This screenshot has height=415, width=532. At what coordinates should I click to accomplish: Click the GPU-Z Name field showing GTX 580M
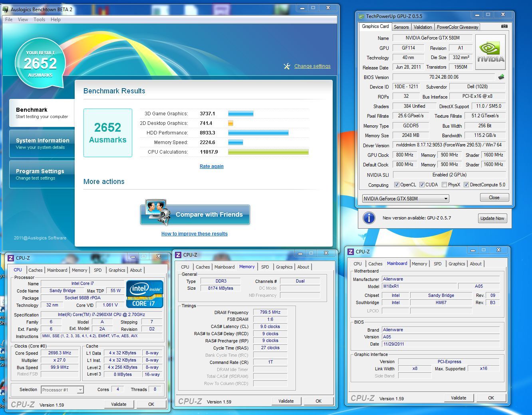point(433,38)
